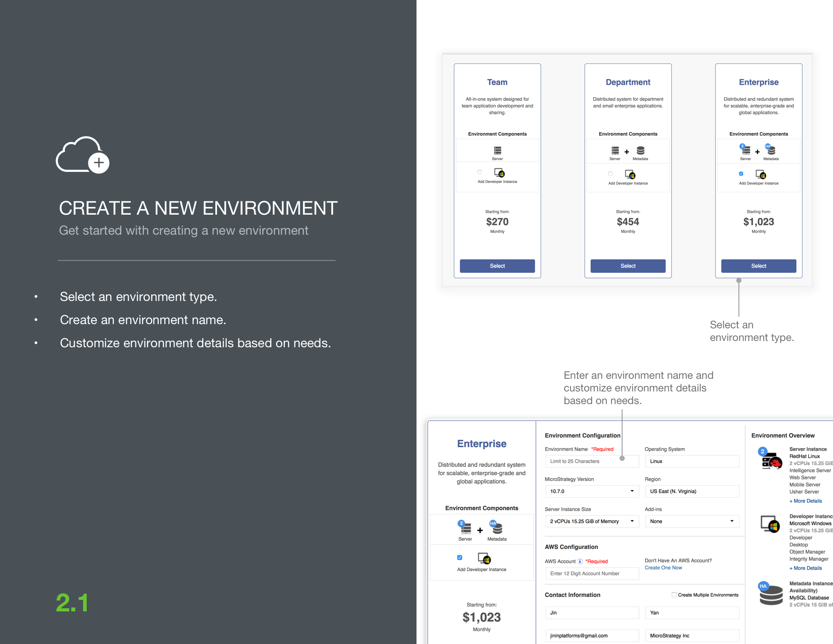The image size is (833, 644).
Task: Click the Add Developer Instance monitor icon in Department card
Action: click(x=631, y=175)
